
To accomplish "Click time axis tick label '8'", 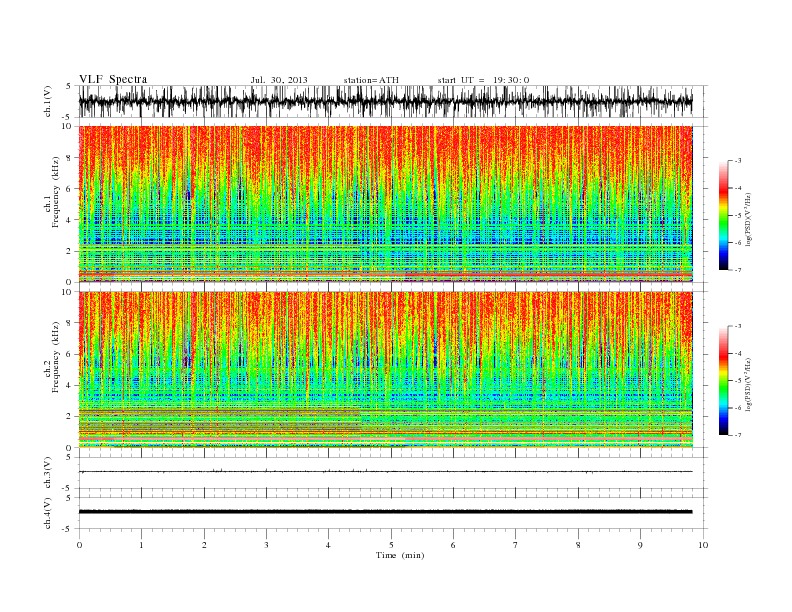I will pyautogui.click(x=578, y=545).
